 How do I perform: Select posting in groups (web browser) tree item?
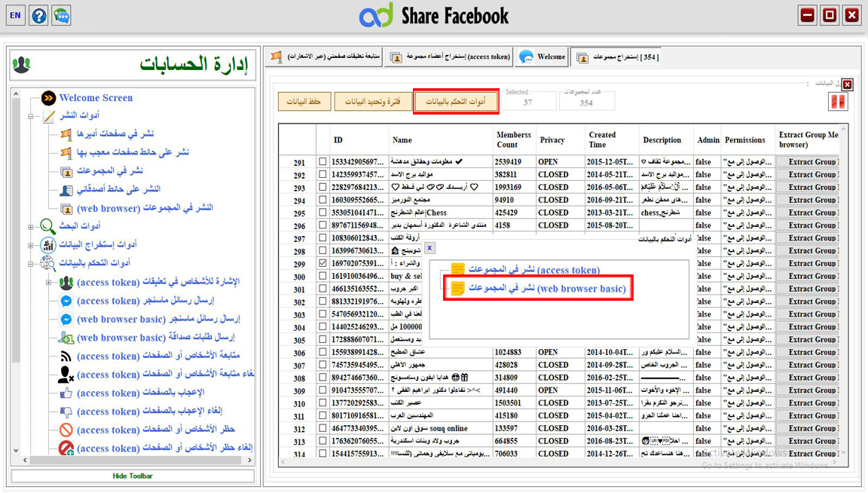[x=145, y=208]
